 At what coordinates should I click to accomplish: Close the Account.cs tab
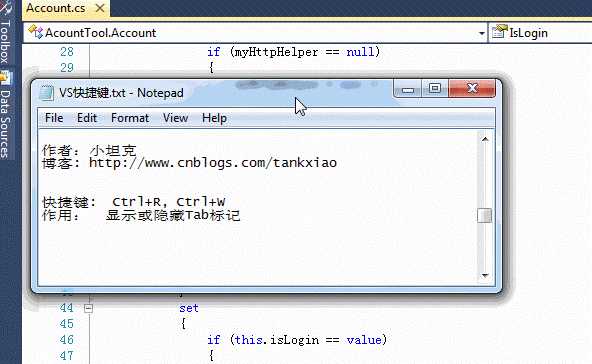100,8
